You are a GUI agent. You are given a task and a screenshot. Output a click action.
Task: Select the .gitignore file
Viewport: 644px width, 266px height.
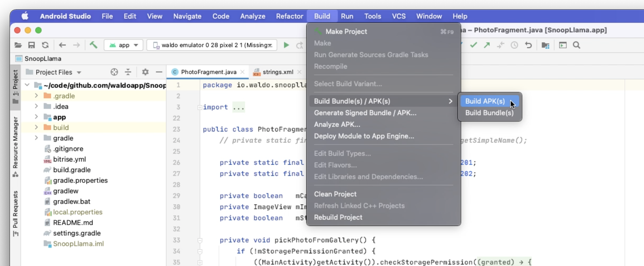[68, 148]
